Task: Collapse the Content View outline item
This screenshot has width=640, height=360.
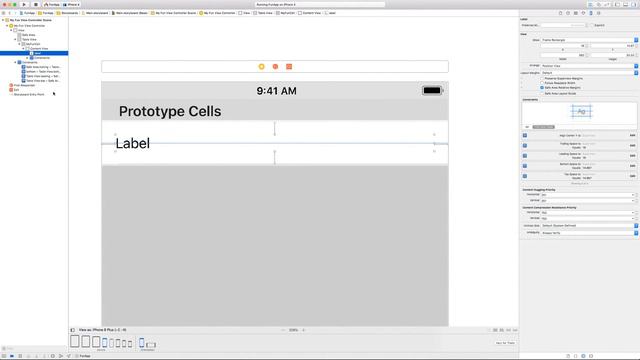Action: pos(24,49)
